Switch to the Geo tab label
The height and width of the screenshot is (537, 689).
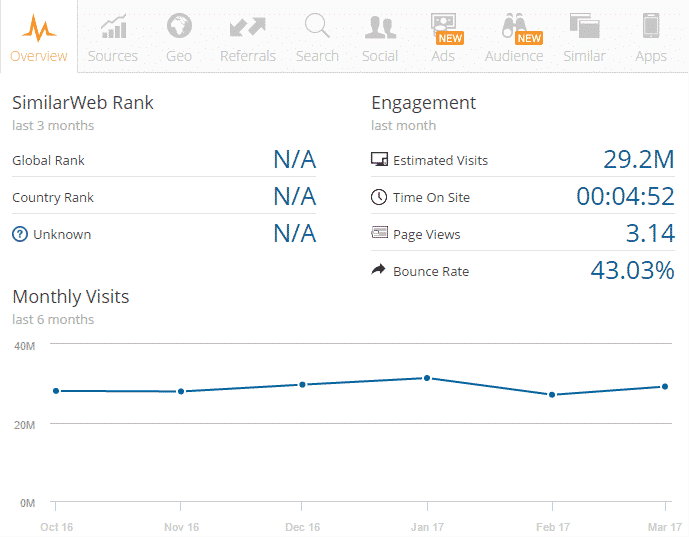click(179, 56)
